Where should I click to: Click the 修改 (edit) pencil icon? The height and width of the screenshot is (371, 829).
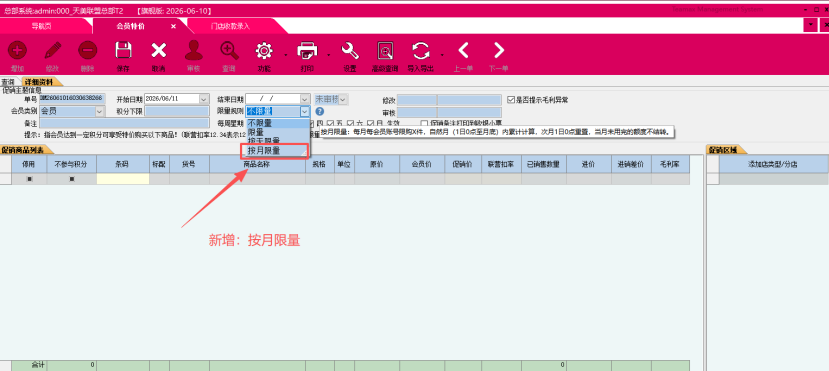(52, 51)
